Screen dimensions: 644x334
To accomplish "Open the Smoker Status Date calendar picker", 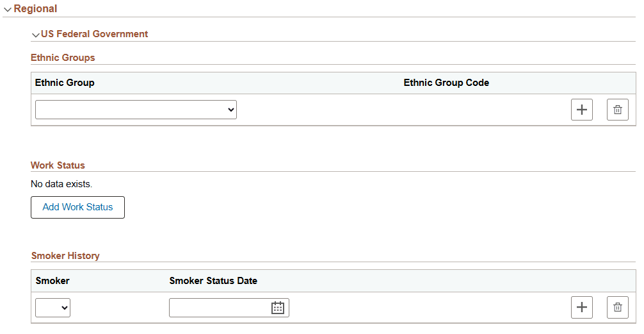I will [277, 308].
